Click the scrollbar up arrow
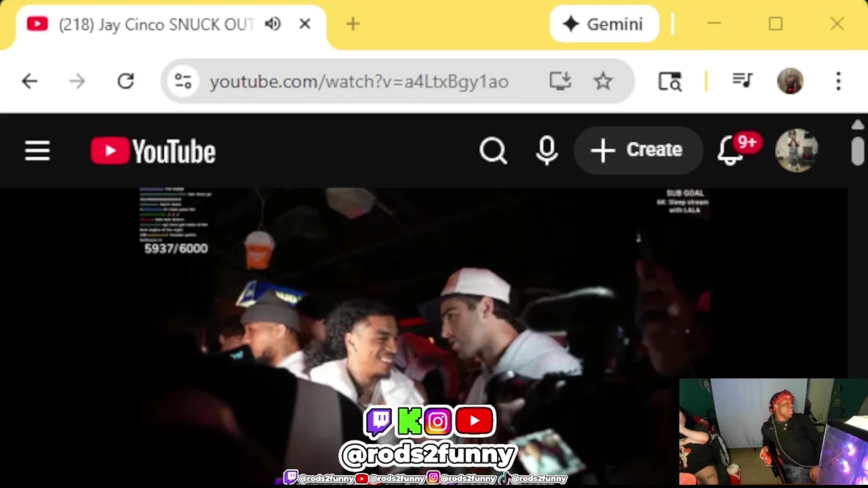Viewport: 868px width, 488px height. point(858,125)
